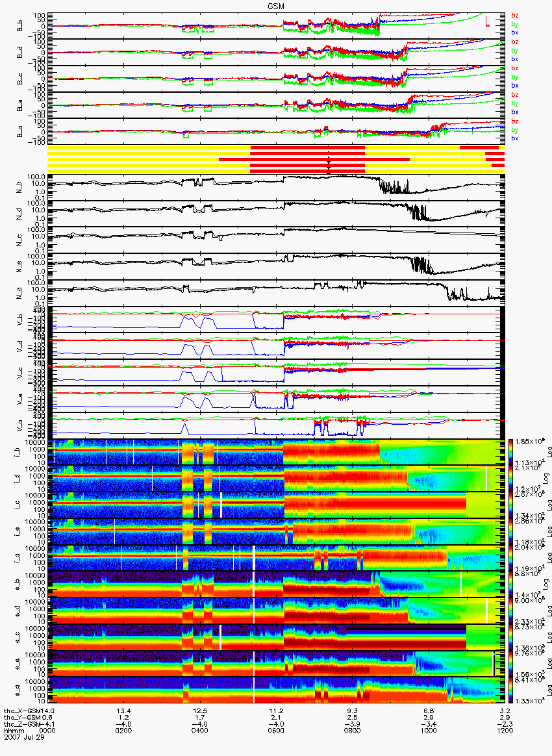Screen dimensions: 552x756
Task: Click the i_b spectrogram color bar
Action: [512, 452]
